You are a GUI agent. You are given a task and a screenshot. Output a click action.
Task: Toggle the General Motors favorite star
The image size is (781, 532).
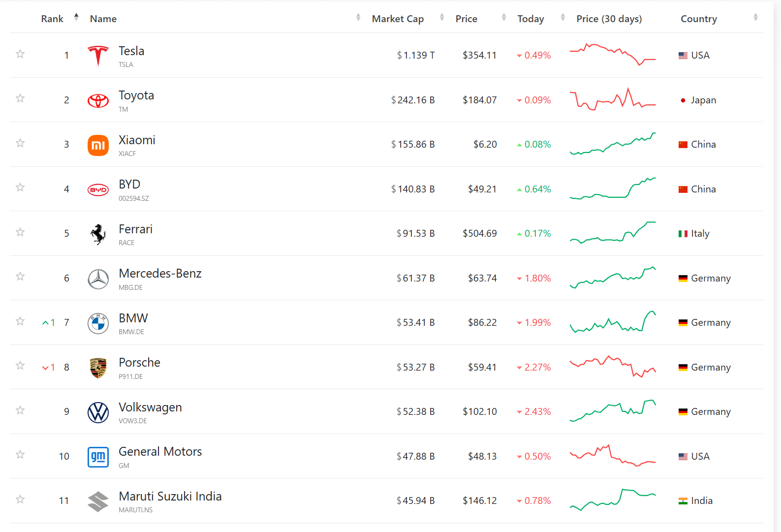click(x=20, y=454)
